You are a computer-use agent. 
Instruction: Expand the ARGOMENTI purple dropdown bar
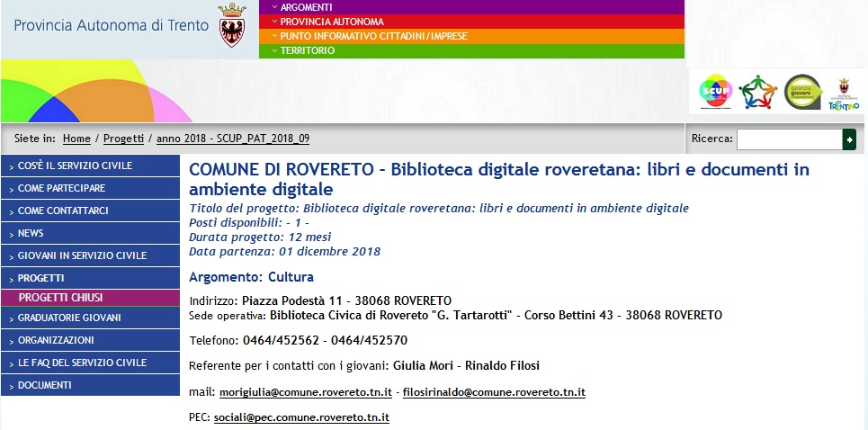pos(471,7)
